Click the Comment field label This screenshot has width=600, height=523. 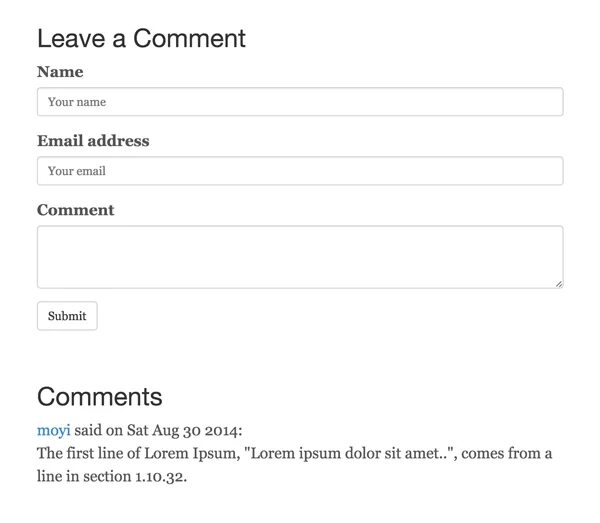[76, 210]
